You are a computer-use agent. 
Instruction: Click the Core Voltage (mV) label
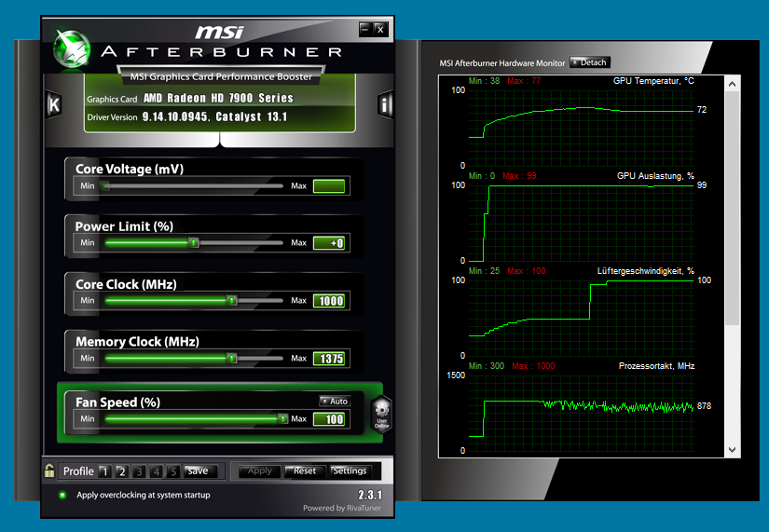pyautogui.click(x=130, y=170)
